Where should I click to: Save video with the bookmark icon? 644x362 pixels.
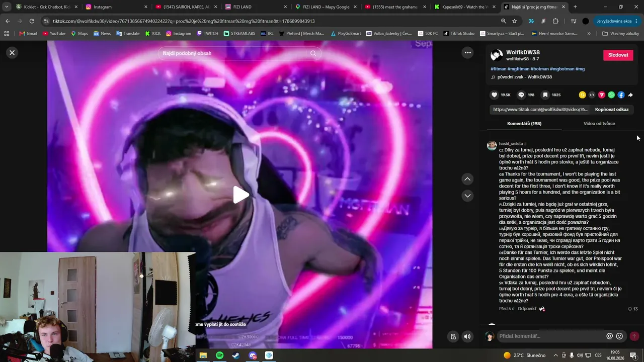(x=545, y=95)
